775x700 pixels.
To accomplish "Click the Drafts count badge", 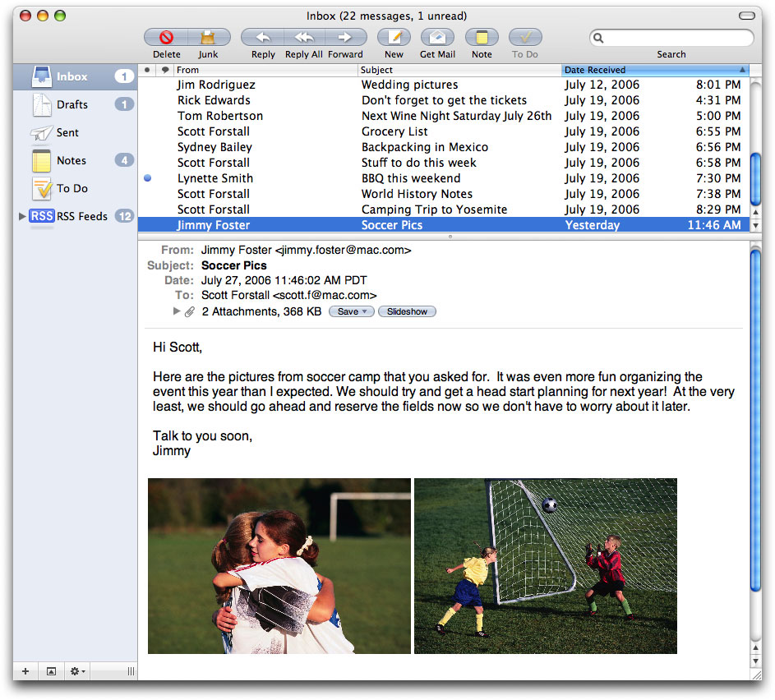I will pos(124,104).
